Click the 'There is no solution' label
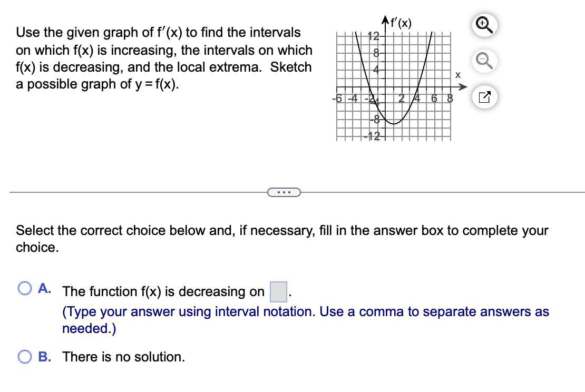 (x=123, y=357)
